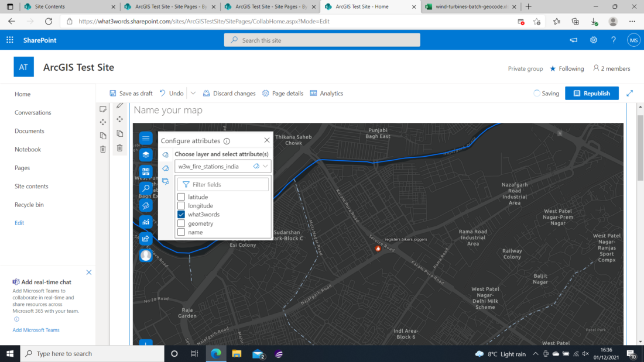The image size is (644, 362).
Task: Open the basemap gallery tool
Action: tap(146, 171)
